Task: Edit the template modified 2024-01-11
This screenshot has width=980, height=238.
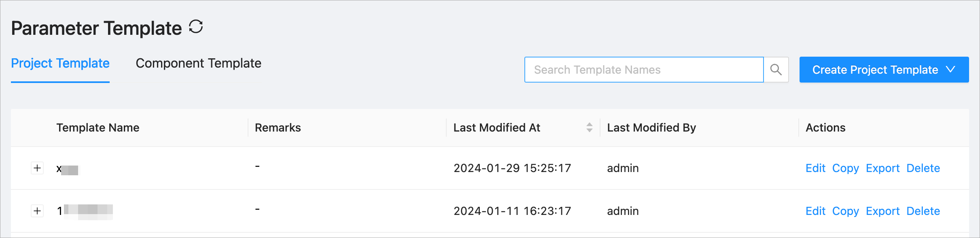Action: click(815, 211)
